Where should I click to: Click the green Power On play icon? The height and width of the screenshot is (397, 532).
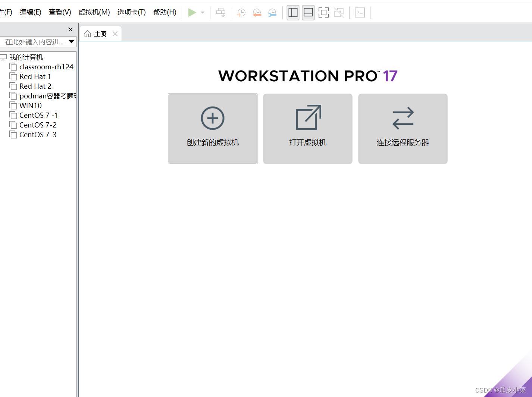192,13
